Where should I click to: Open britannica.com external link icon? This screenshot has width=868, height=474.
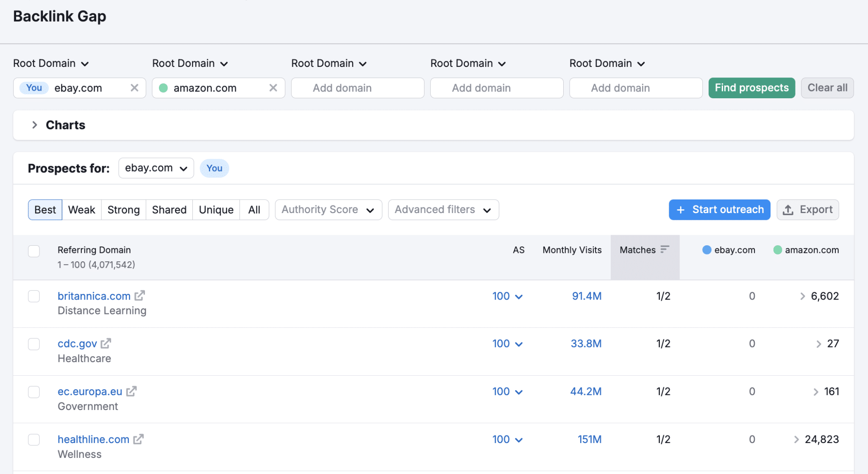[140, 295]
